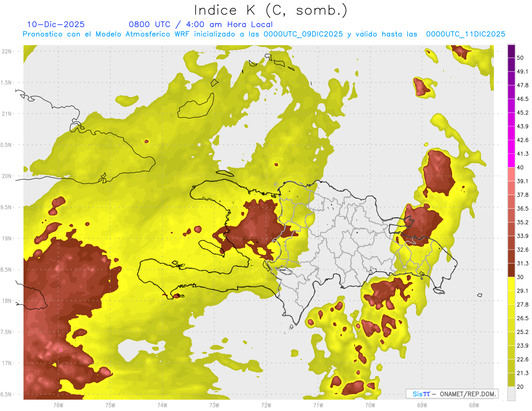This screenshot has height=411, width=532.
Task: Pick the gray colorbar segment below 20
Action: coord(511,393)
